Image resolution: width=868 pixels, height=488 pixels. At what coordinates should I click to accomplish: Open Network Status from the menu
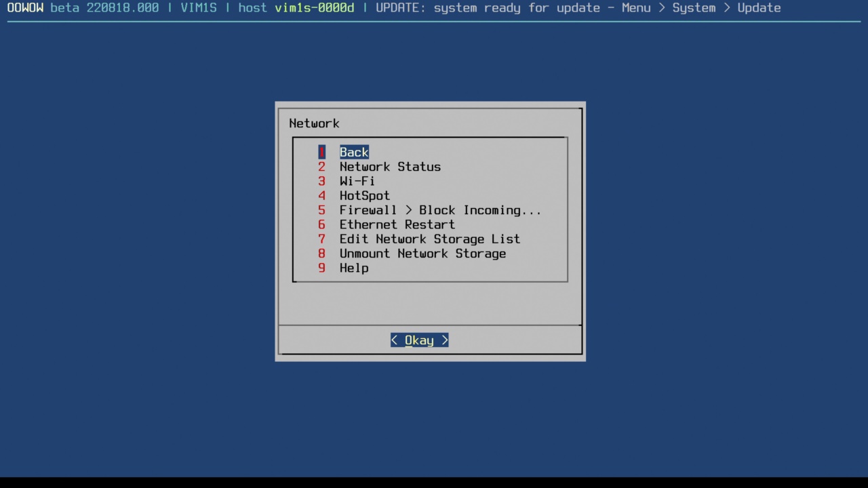tap(390, 167)
